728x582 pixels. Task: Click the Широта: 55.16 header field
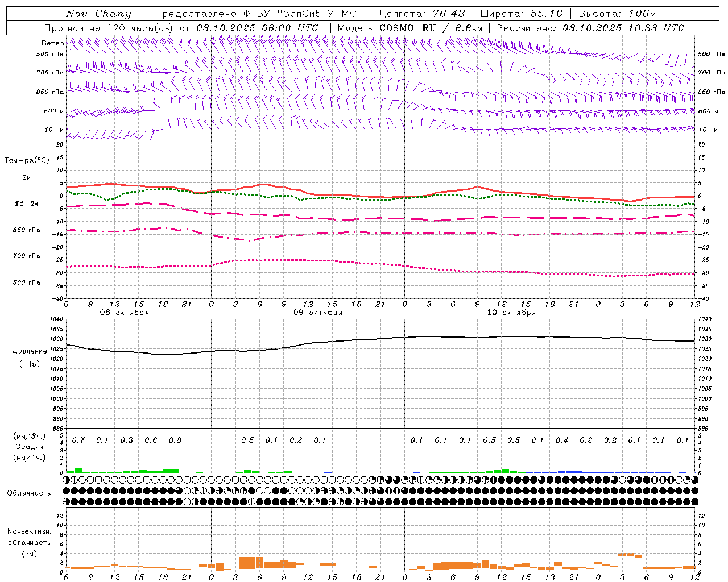[522, 14]
